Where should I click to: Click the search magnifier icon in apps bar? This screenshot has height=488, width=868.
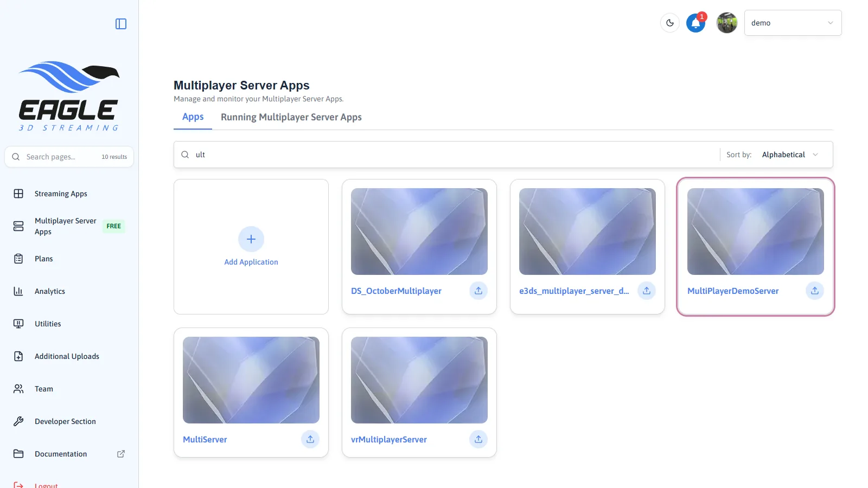(185, 155)
